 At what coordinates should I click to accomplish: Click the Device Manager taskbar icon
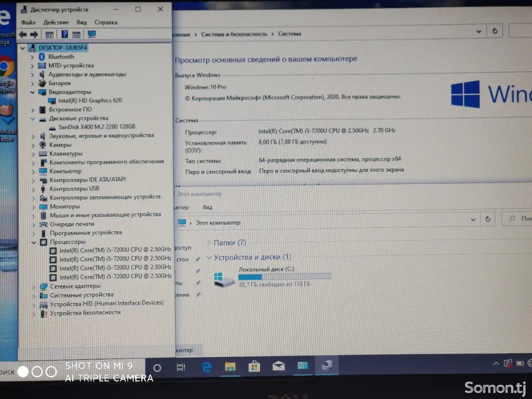[327, 365]
